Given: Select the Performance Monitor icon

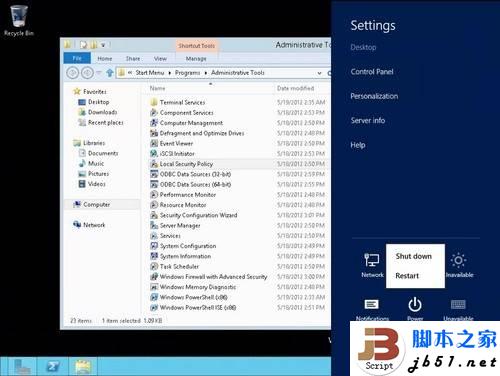Looking at the screenshot, I should tap(154, 195).
